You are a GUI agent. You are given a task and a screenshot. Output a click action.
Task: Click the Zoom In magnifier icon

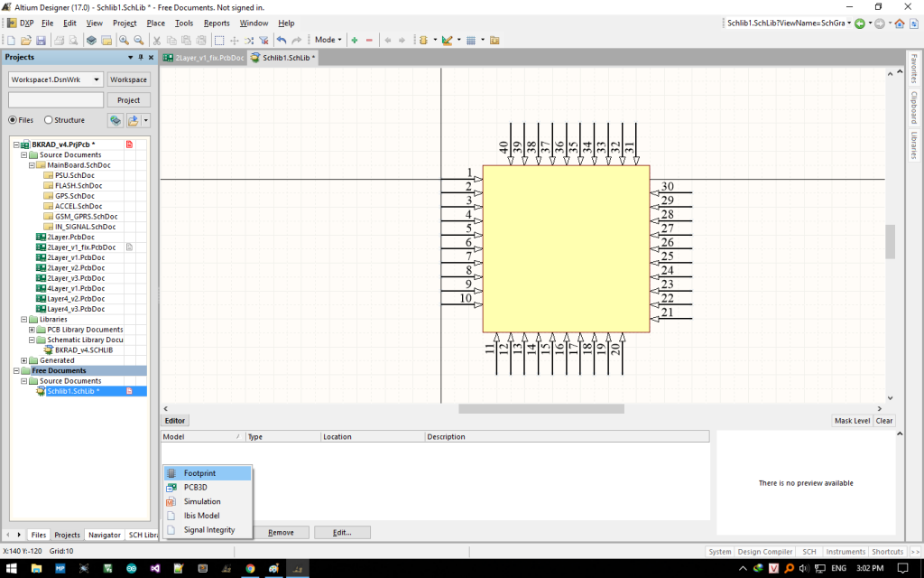(124, 41)
